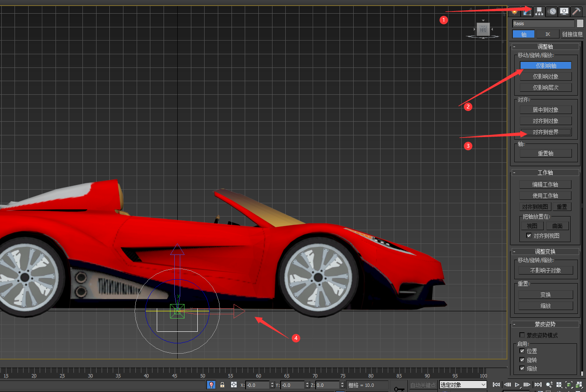Open the Motion panel tab icon
586x392 pixels.
pyautogui.click(x=553, y=12)
